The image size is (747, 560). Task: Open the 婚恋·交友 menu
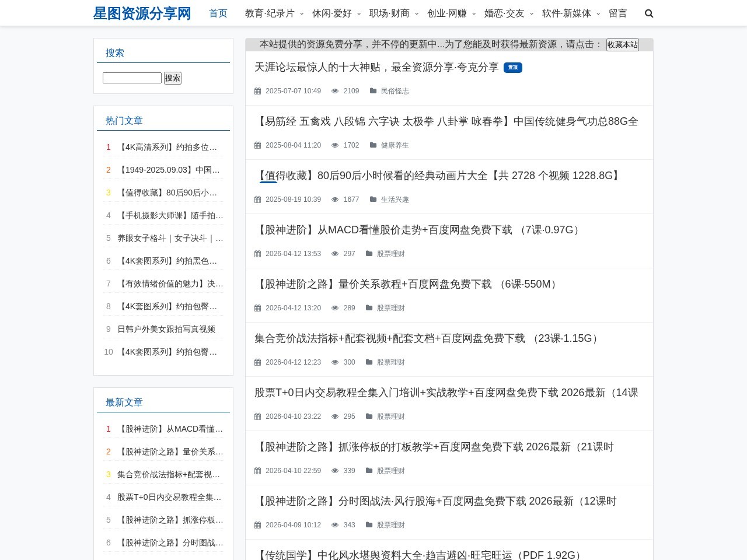[x=504, y=13]
